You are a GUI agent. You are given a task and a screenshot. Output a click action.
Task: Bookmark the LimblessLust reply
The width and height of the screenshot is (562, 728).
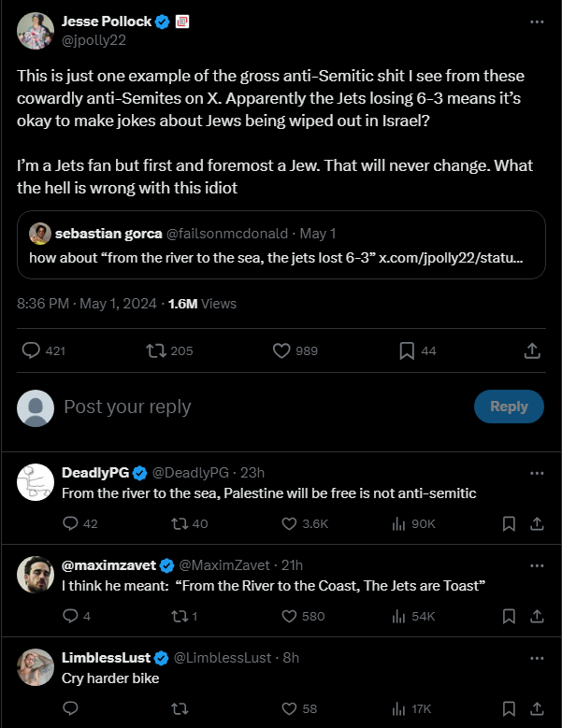[x=509, y=708]
